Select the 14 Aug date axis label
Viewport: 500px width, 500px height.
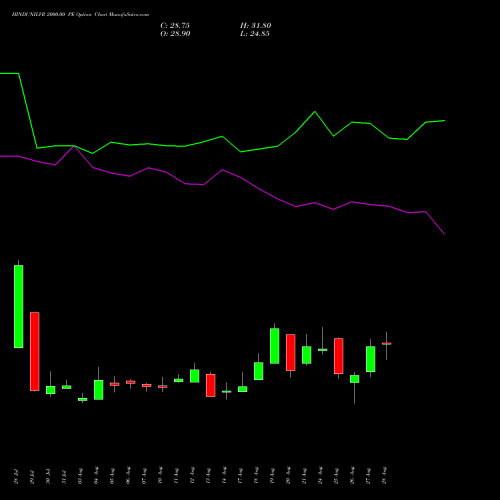click(x=224, y=476)
